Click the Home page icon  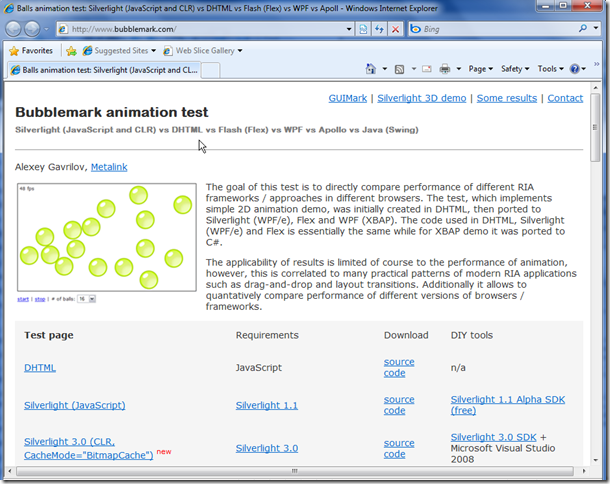[x=371, y=69]
